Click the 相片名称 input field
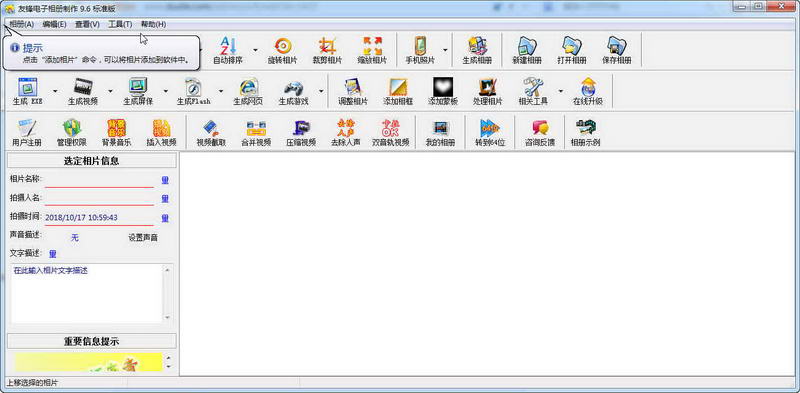The image size is (800, 393). (99, 180)
